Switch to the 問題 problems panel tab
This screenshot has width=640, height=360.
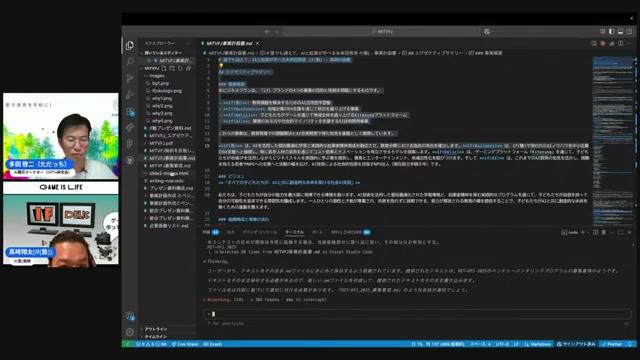[211, 232]
